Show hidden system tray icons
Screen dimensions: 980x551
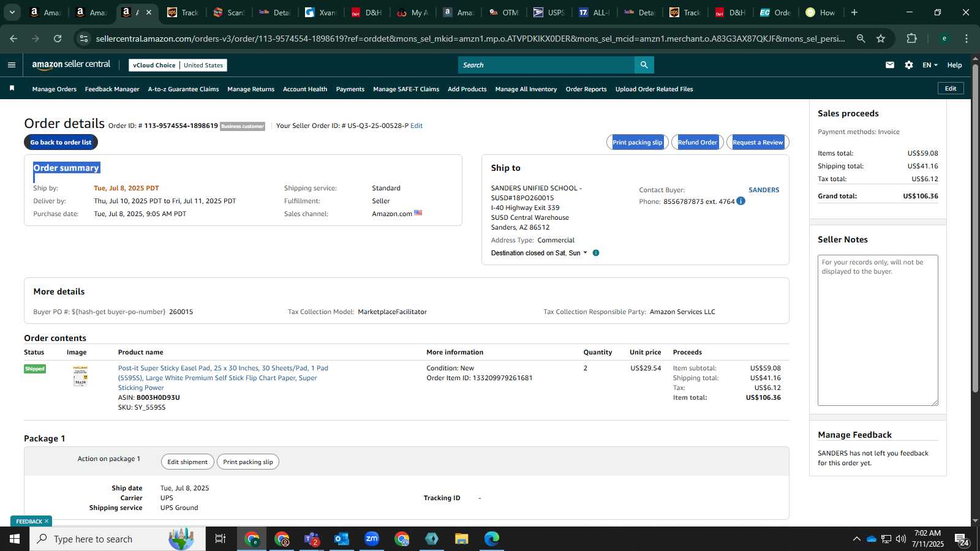(856, 539)
